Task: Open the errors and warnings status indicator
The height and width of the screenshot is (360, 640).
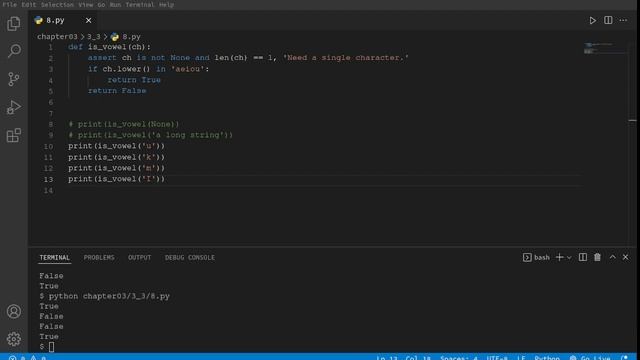Action: (x=27, y=357)
